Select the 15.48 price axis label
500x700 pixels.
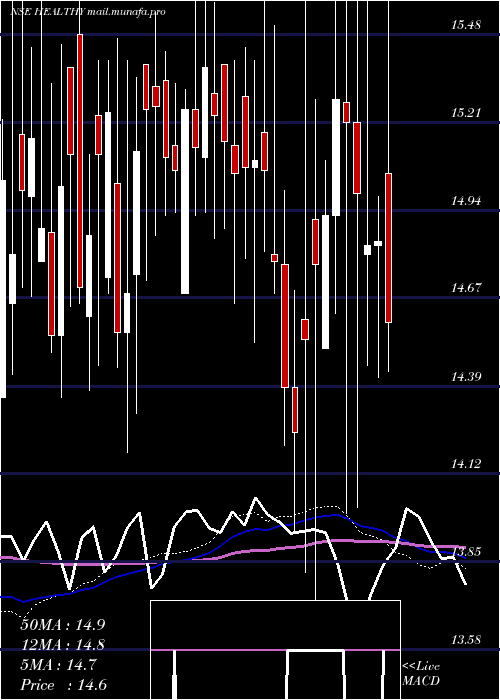(466, 25)
